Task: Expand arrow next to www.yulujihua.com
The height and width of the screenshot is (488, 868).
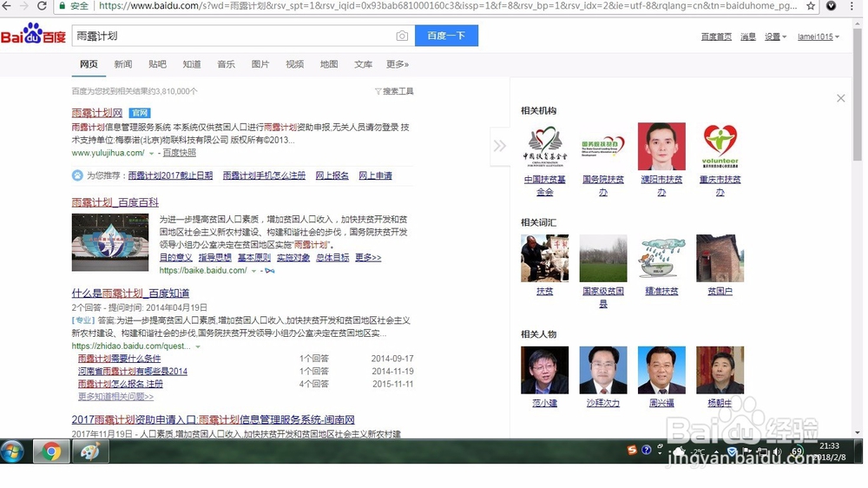Action: [151, 154]
